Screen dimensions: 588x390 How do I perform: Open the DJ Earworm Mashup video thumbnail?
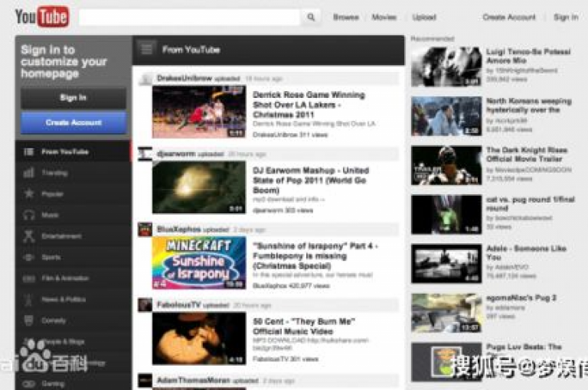click(x=199, y=187)
